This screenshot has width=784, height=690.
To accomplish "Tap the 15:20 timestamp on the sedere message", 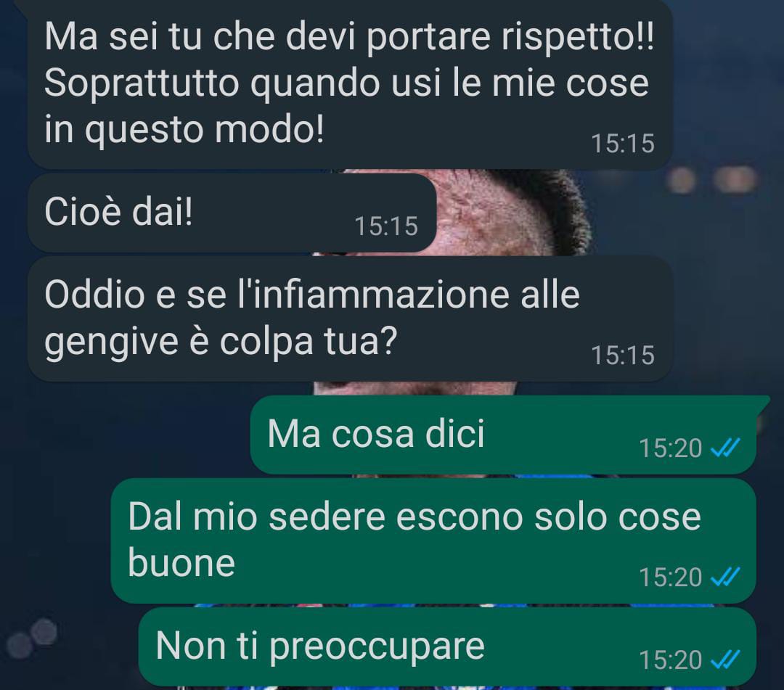I will (671, 577).
